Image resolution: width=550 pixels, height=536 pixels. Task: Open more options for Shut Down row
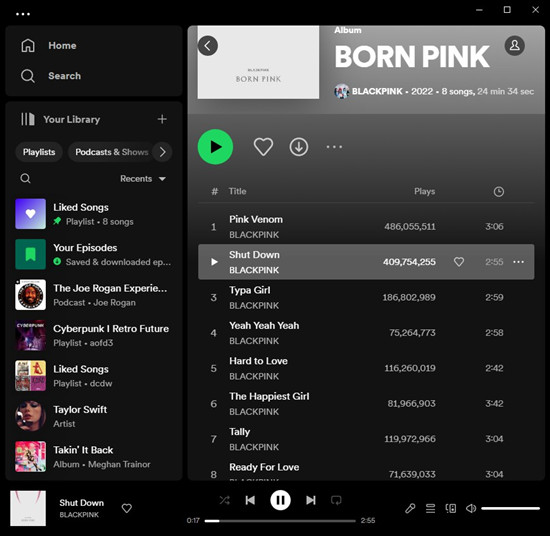pos(518,262)
